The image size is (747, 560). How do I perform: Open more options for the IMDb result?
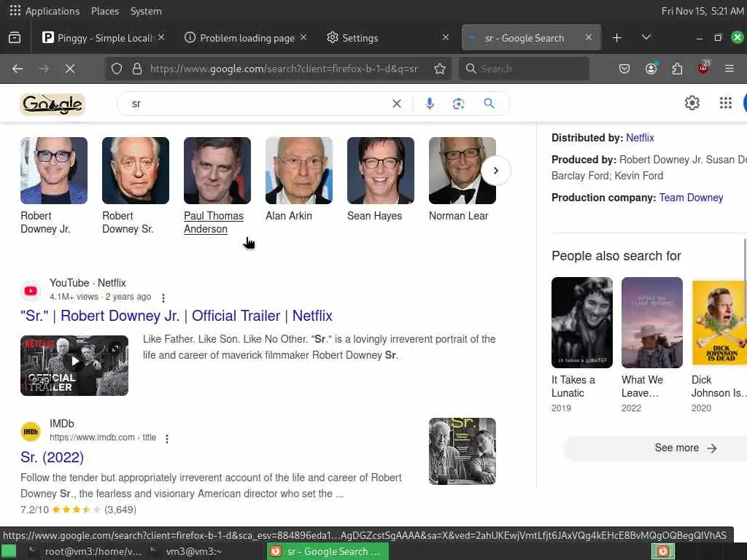pos(167,438)
